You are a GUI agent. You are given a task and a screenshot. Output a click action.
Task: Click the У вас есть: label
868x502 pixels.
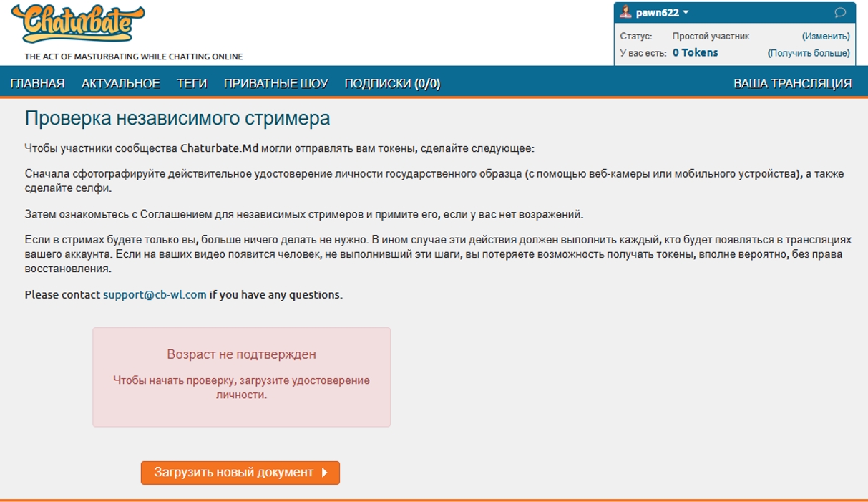point(643,53)
